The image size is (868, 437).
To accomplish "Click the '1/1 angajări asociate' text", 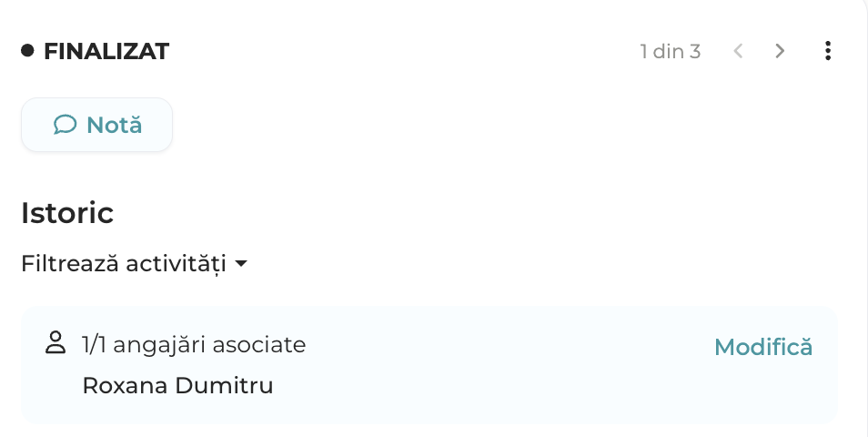I will click(x=194, y=344).
